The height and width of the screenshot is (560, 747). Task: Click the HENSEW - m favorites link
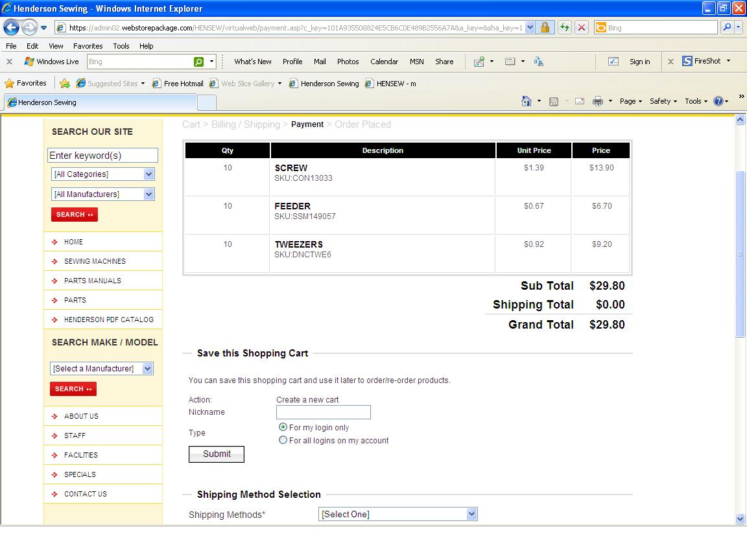click(x=390, y=84)
